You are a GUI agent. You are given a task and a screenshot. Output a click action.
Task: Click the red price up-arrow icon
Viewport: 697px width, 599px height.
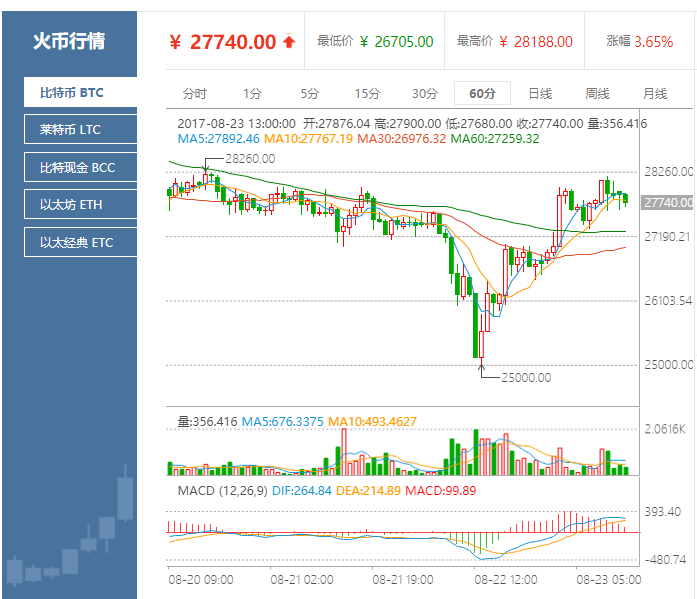289,41
